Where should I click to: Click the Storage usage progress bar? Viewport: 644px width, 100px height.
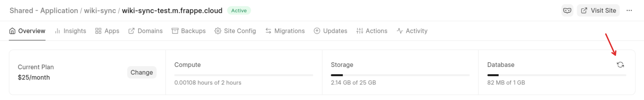400,75
